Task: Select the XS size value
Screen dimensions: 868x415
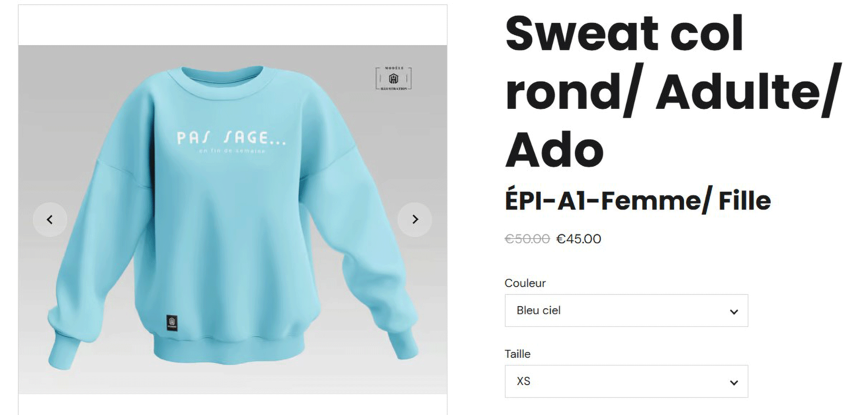Action: 523,381
